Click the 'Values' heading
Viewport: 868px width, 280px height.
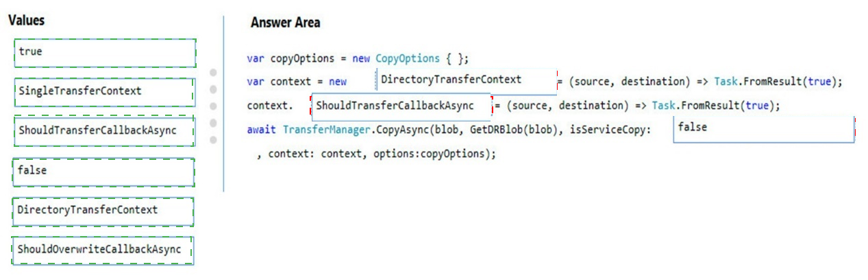tap(27, 21)
